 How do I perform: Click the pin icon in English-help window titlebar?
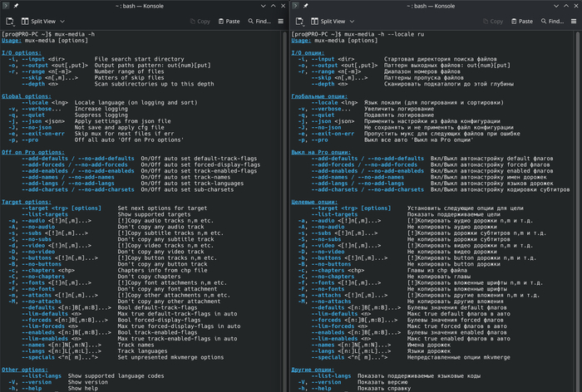point(16,6)
